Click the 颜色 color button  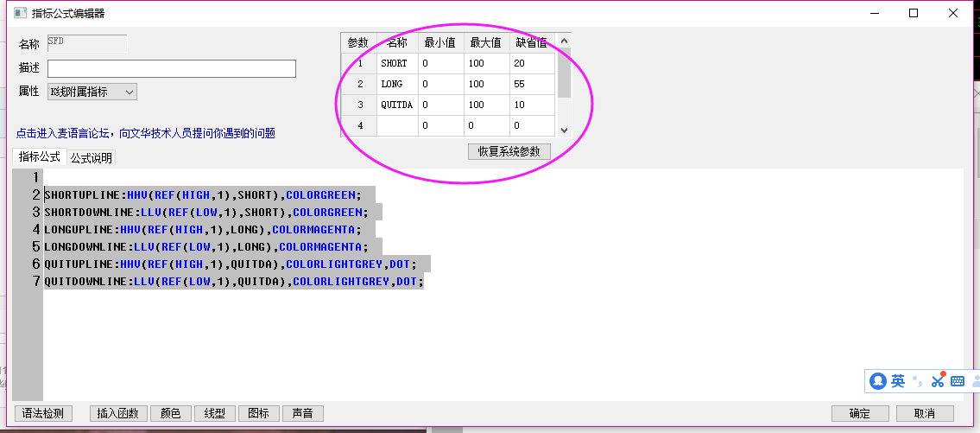click(171, 414)
